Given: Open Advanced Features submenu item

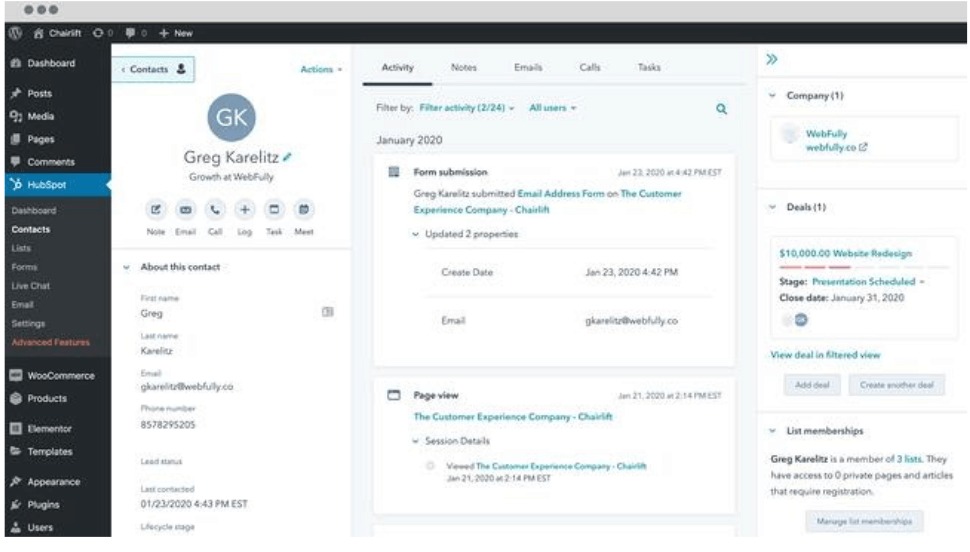Looking at the screenshot, I should (51, 342).
